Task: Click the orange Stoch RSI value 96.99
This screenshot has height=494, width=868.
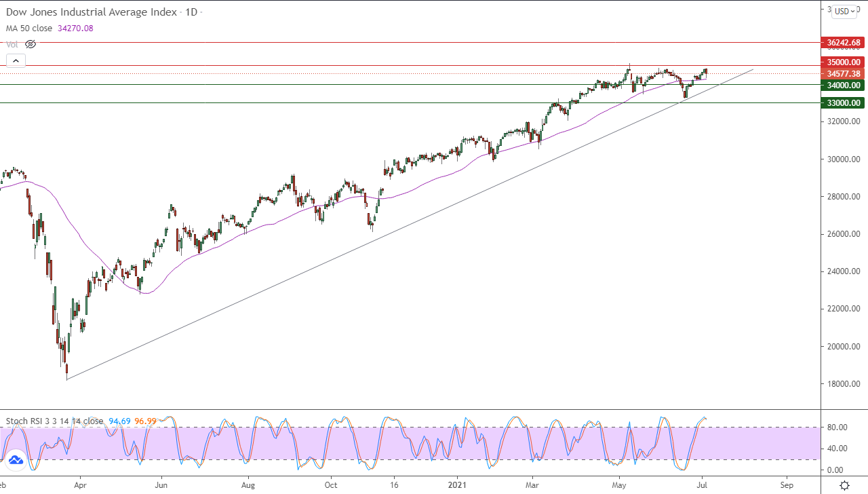Action: (x=145, y=421)
